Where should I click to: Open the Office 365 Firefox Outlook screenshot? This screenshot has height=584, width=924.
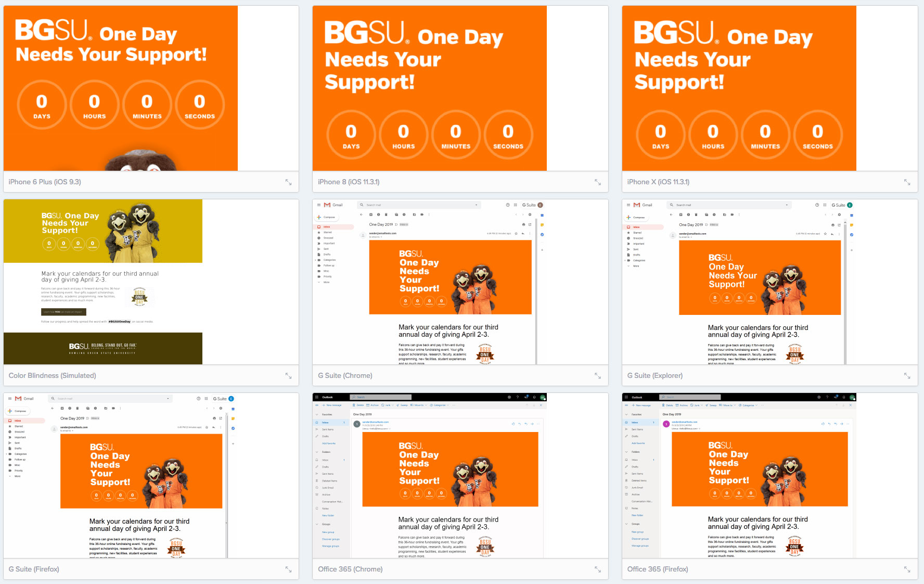[x=769, y=475]
